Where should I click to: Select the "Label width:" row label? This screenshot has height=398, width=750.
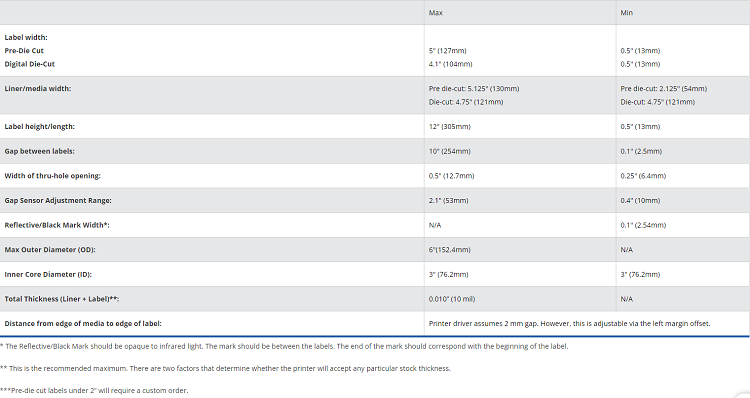(x=26, y=37)
